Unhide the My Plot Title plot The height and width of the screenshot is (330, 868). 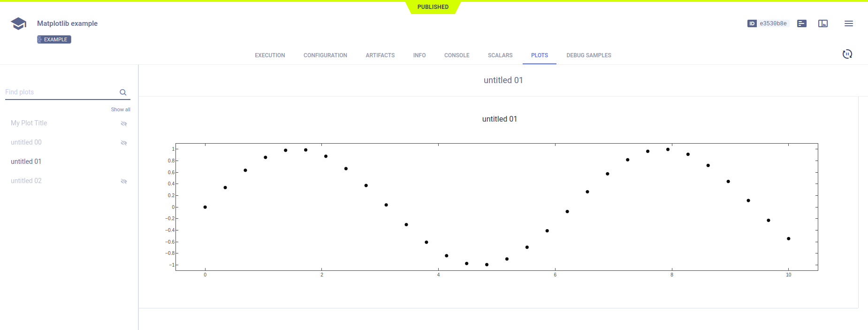click(124, 123)
